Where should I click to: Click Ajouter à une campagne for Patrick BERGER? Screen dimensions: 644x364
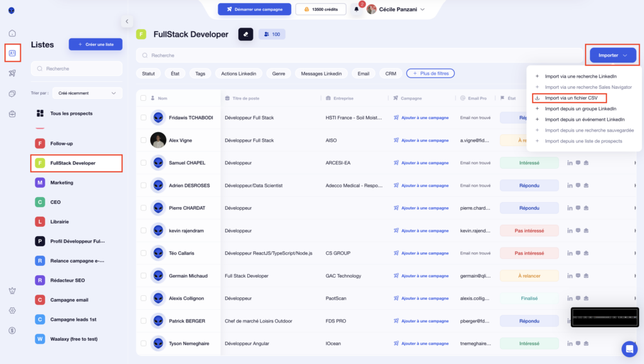pyautogui.click(x=421, y=321)
